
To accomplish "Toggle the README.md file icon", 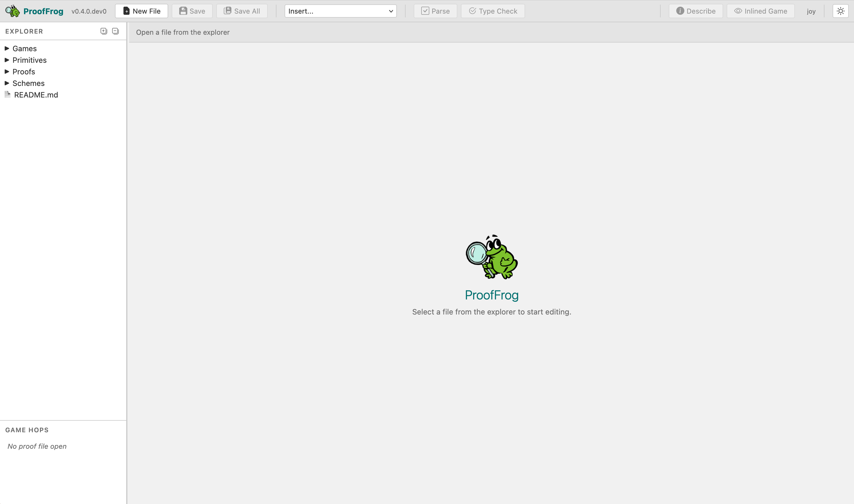I will click(x=7, y=94).
